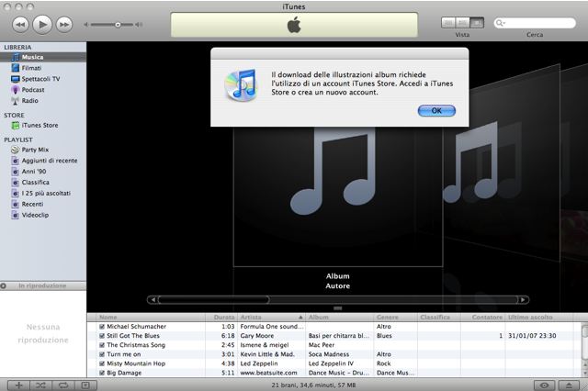Toggle repeat with the loop button
The height and width of the screenshot is (391, 588).
point(63,385)
